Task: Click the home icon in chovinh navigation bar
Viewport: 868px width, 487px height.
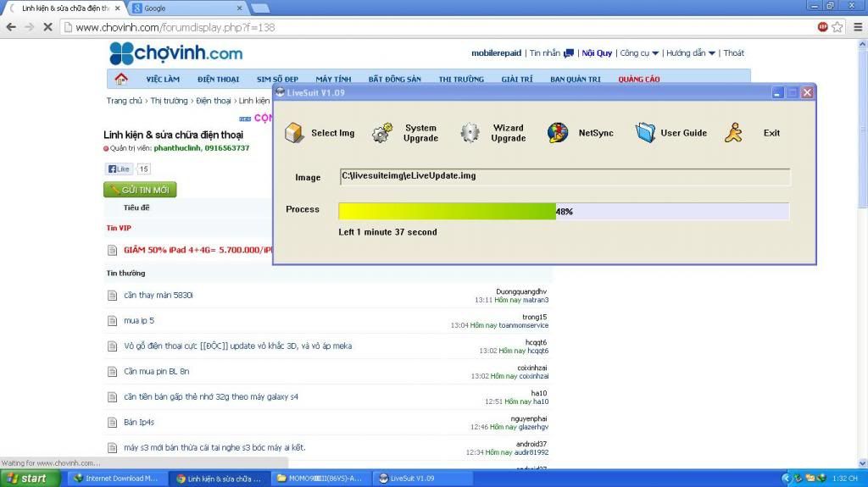Action: pos(120,79)
